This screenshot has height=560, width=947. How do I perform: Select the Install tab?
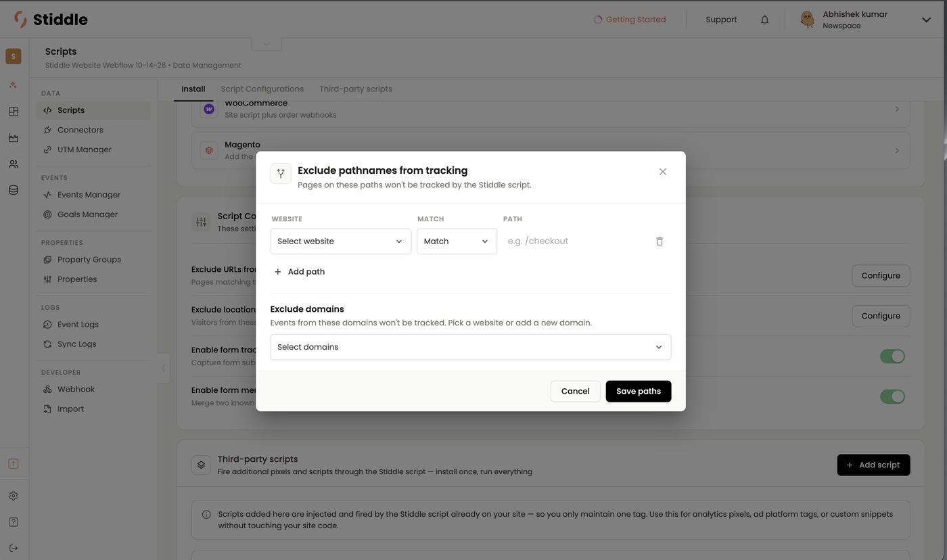coord(193,89)
